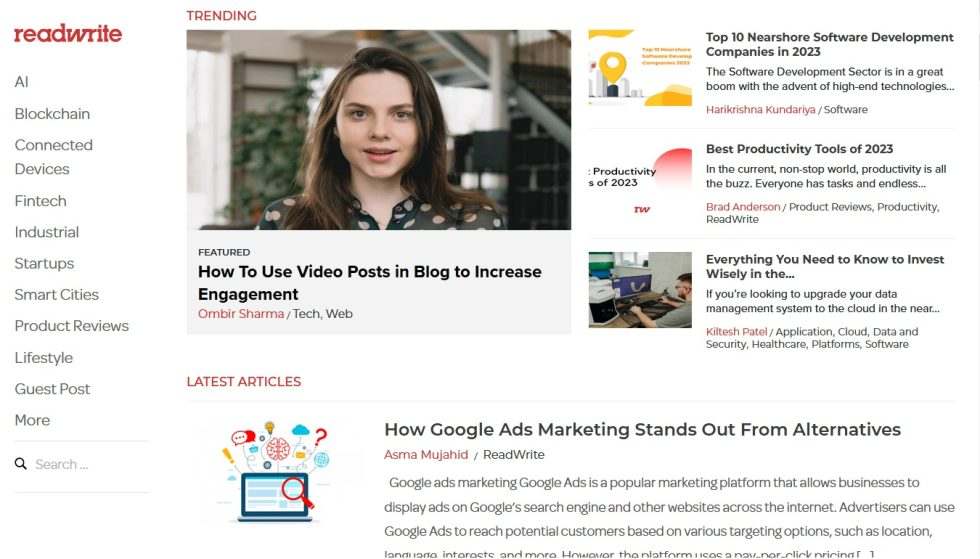Open Product Reviews in sidebar
Viewport: 980px width, 559px height.
pyautogui.click(x=71, y=326)
